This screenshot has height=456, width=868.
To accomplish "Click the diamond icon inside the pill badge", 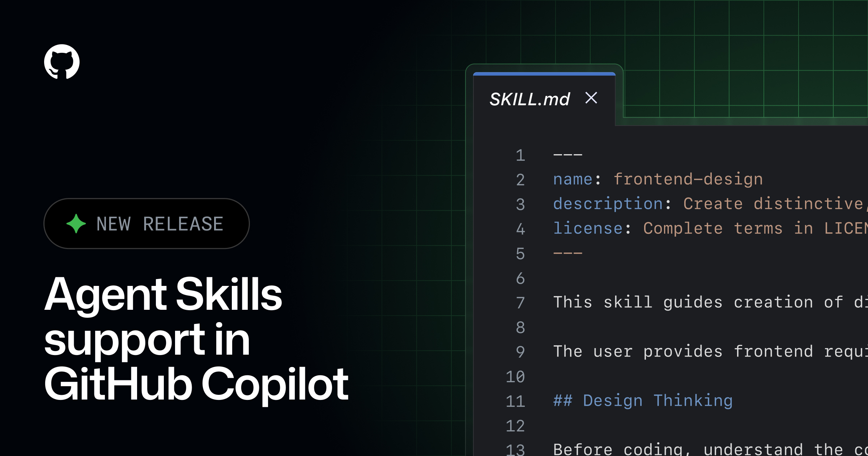I will point(76,224).
